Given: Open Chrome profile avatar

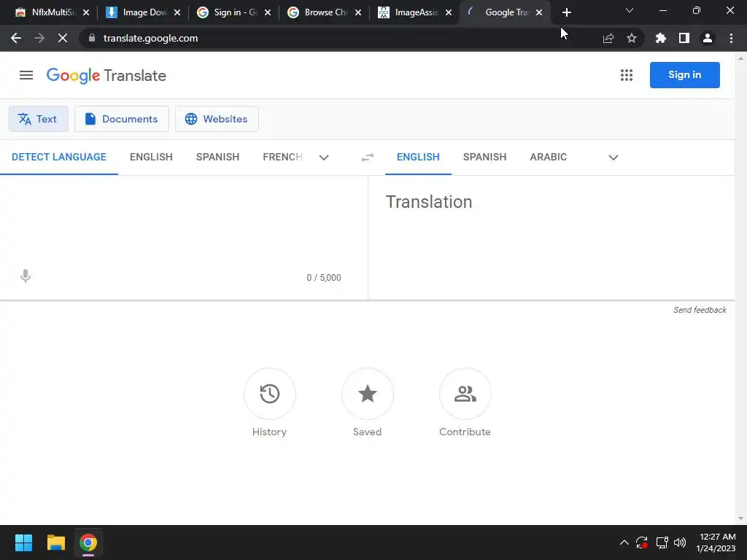Looking at the screenshot, I should 708,38.
